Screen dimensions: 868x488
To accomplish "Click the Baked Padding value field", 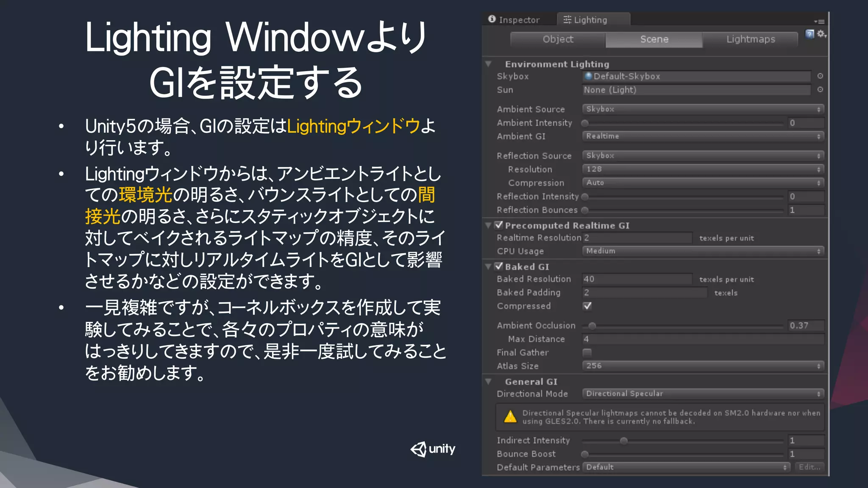I will 645,292.
